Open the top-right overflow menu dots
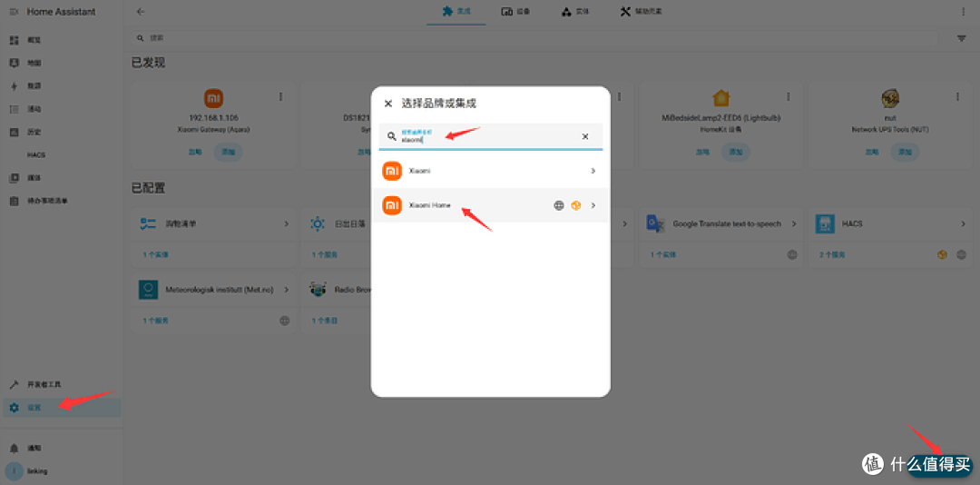The width and height of the screenshot is (980, 485). (x=963, y=12)
